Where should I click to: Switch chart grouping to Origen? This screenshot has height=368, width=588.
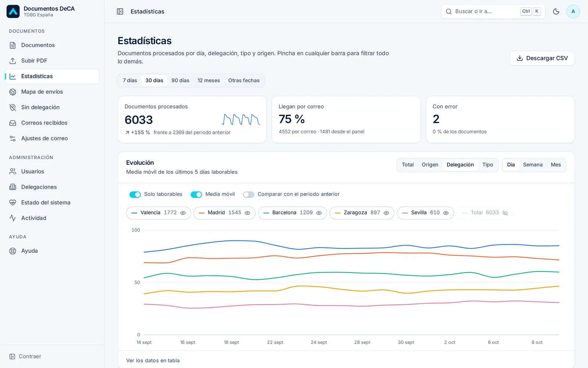click(430, 165)
